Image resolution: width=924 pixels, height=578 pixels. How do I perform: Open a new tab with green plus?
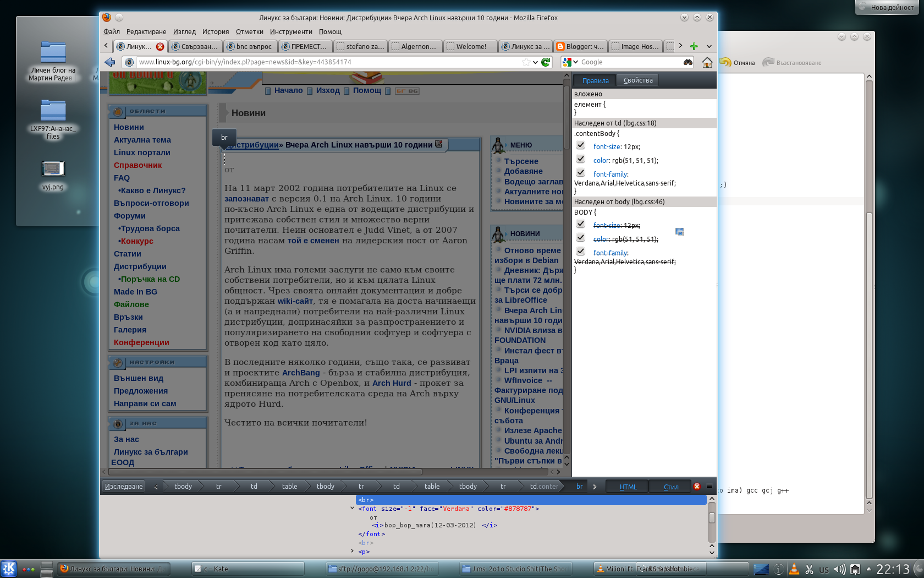pos(694,46)
